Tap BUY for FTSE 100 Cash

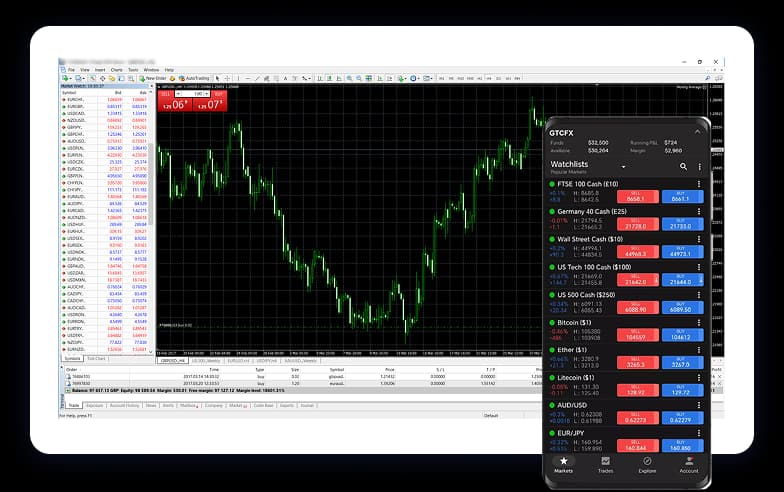click(682, 196)
